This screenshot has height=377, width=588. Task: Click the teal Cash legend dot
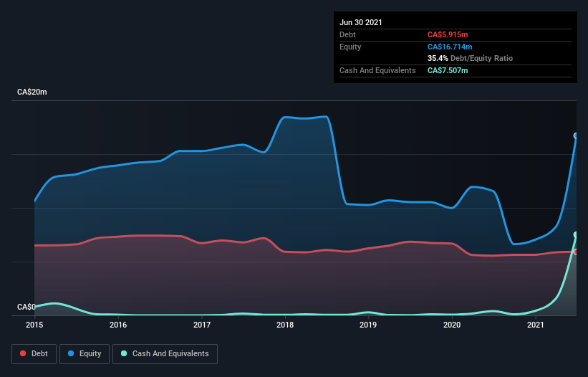click(x=124, y=353)
